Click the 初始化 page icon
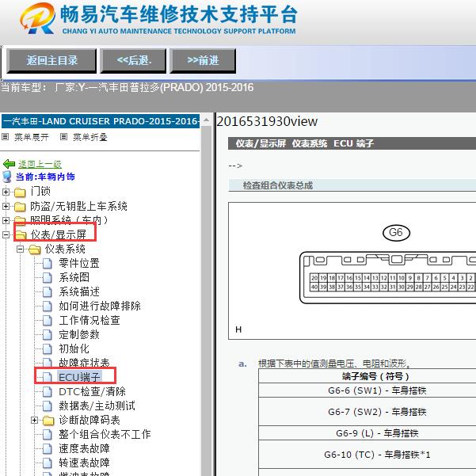Viewport: 476px width, 476px height. (47, 349)
